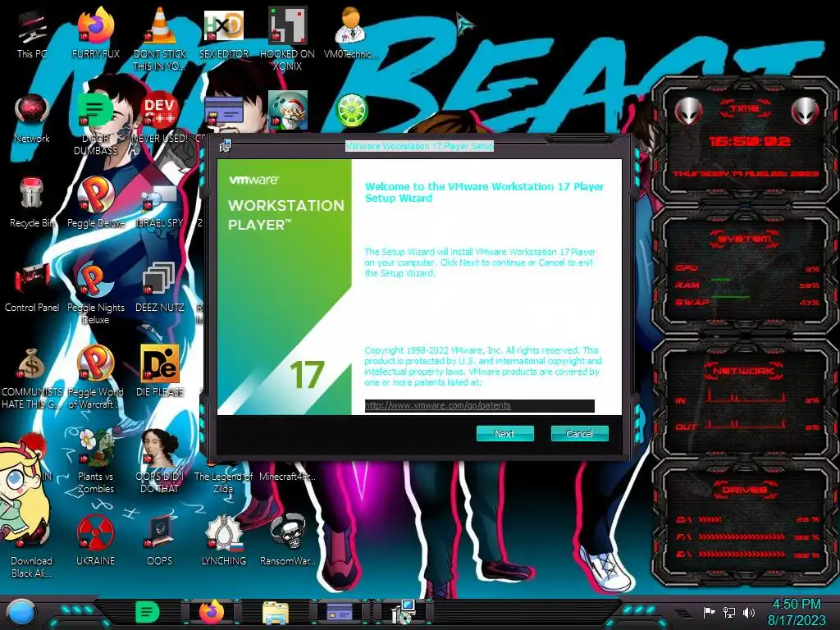This screenshot has width=840, height=630.
Task: Click Next in the VMware setup wizard
Action: [504, 433]
